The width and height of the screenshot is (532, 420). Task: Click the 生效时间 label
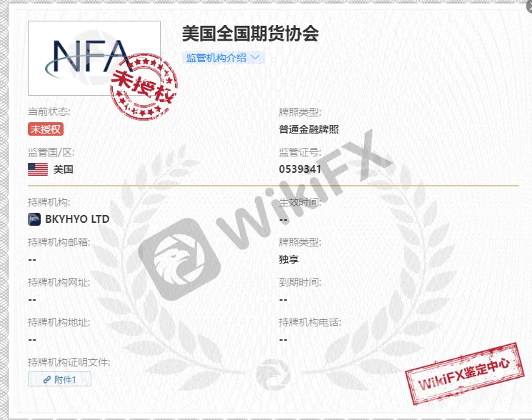(300, 202)
